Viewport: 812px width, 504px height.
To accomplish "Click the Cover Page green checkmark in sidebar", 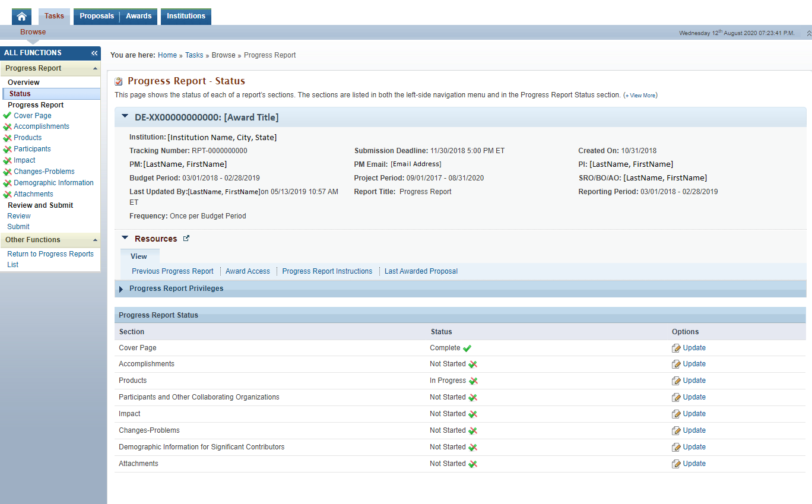I will 7,116.
